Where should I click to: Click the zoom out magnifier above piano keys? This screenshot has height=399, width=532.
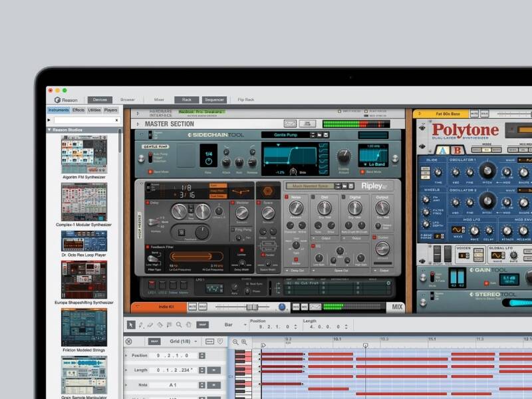tap(235, 342)
